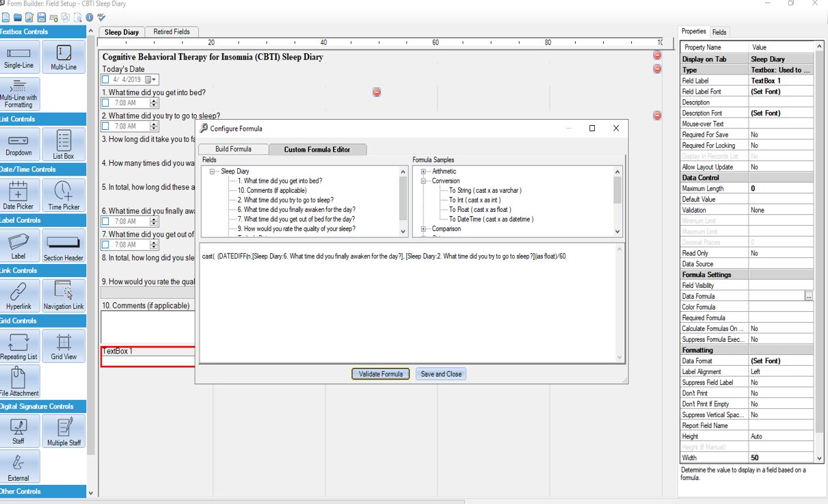Switch to the Build Formula tab
The height and width of the screenshot is (504, 828).
[x=232, y=149]
